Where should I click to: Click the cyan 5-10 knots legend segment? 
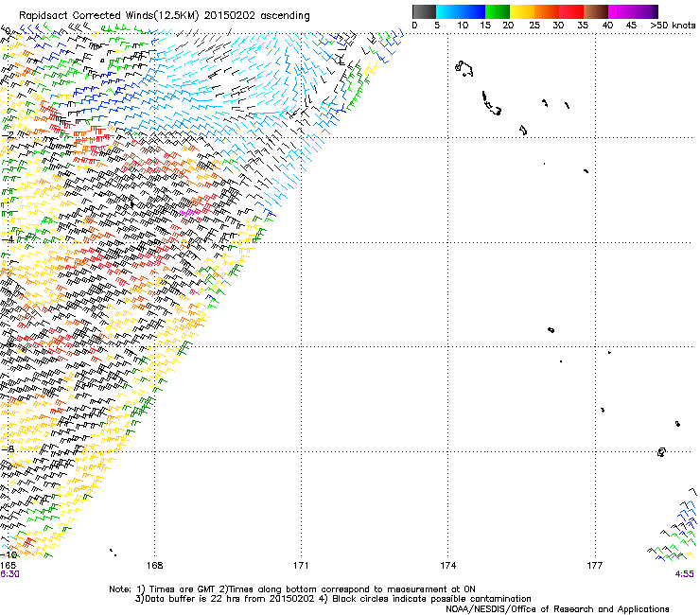[x=447, y=11]
